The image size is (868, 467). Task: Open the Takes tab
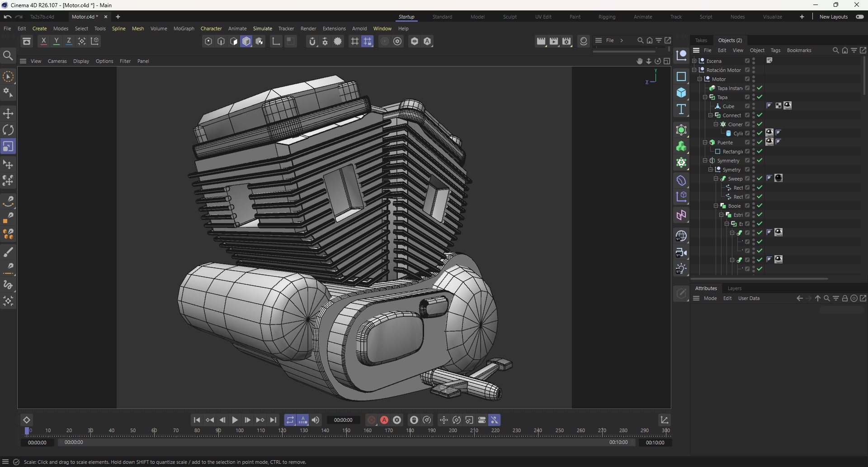coord(701,40)
